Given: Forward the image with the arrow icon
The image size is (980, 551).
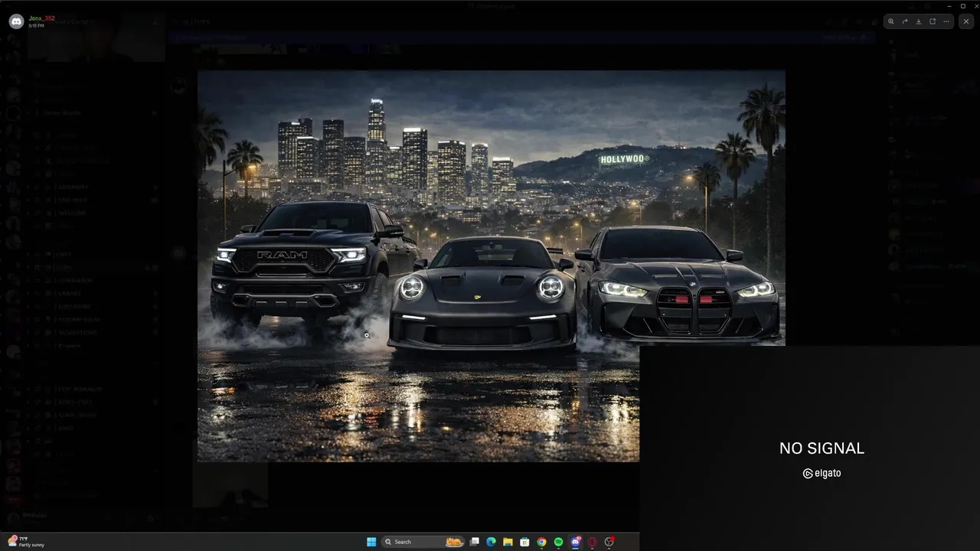Looking at the screenshot, I should [905, 21].
